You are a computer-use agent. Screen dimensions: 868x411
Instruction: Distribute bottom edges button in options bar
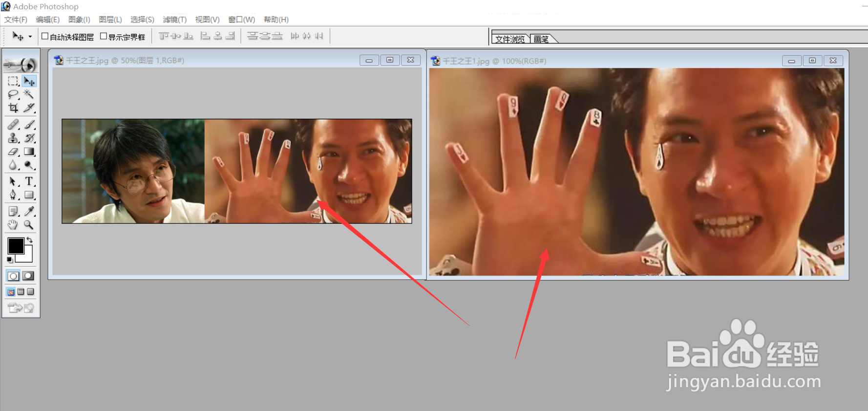coord(277,36)
